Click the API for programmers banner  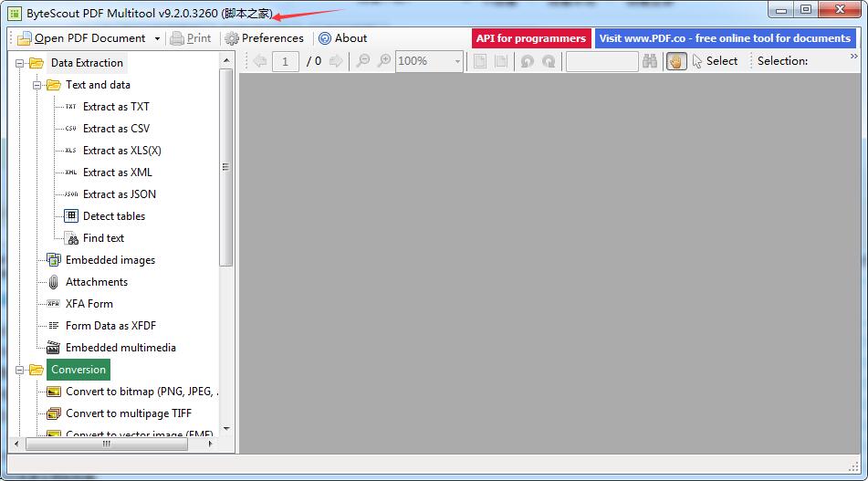pos(531,38)
